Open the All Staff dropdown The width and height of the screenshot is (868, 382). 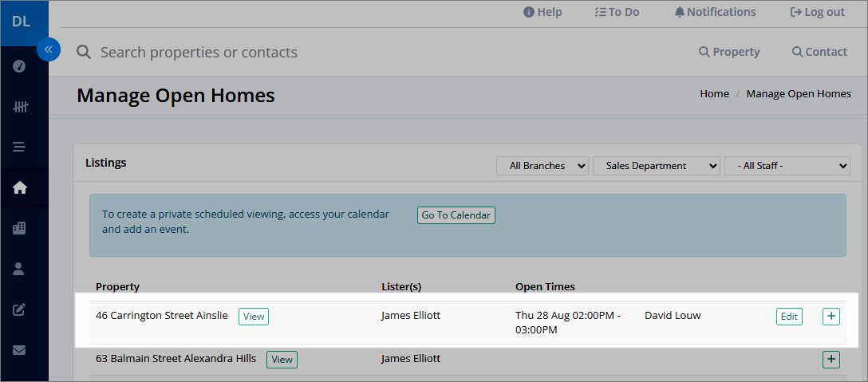click(x=787, y=166)
